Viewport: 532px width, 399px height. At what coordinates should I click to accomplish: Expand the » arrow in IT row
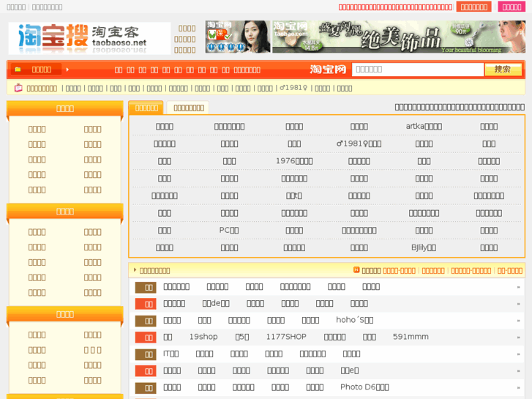click(518, 354)
